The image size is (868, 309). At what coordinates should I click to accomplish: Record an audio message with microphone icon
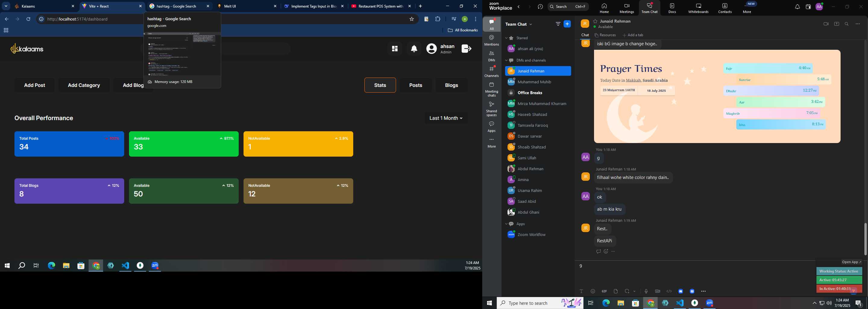(x=646, y=291)
